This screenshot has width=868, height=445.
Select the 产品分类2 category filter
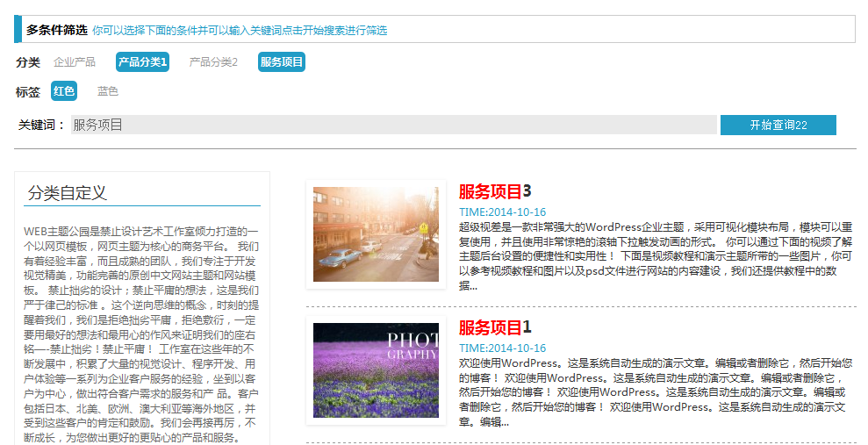[213, 62]
